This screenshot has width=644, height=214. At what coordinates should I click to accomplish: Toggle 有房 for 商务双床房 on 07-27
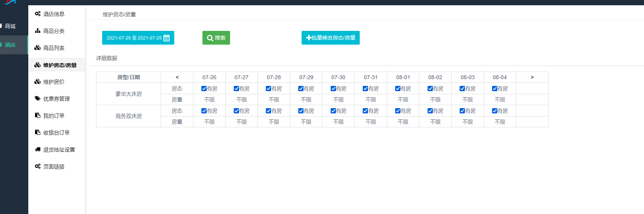(236, 111)
